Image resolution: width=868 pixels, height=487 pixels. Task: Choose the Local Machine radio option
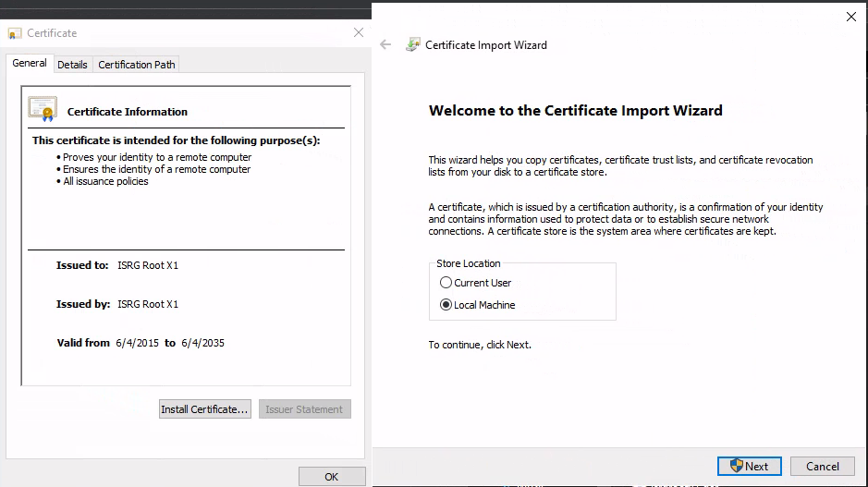click(446, 305)
